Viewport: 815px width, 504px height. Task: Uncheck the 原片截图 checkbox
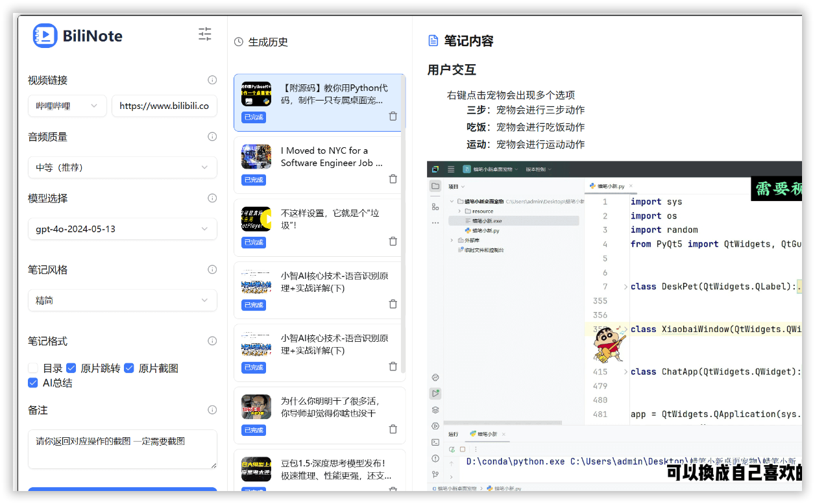coord(129,368)
